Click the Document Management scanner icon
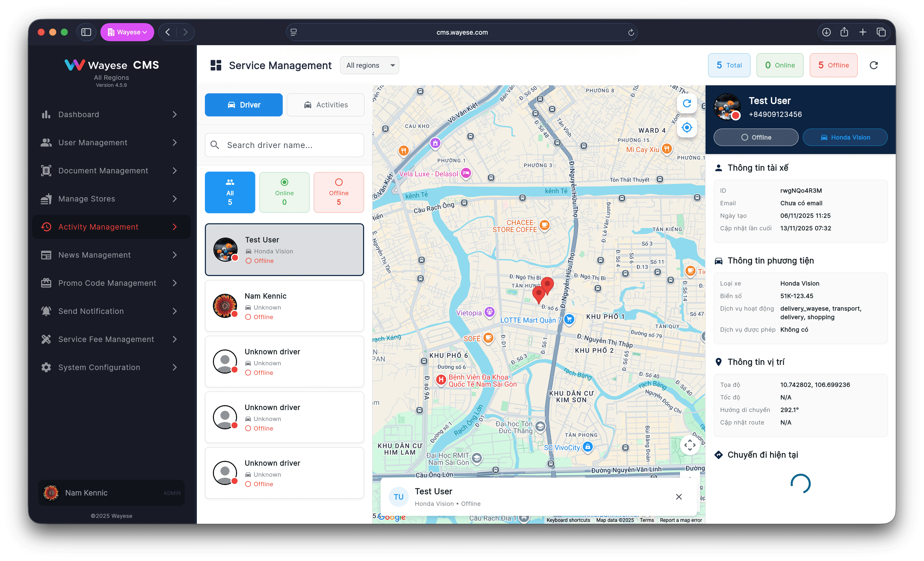 [46, 171]
